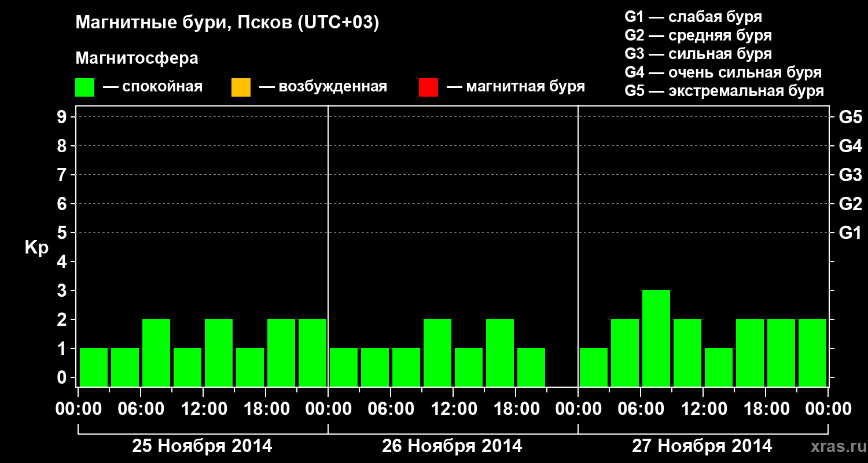The width and height of the screenshot is (868, 463).
Task: Click the 'G5' mark on the right axis
Action: click(x=850, y=117)
